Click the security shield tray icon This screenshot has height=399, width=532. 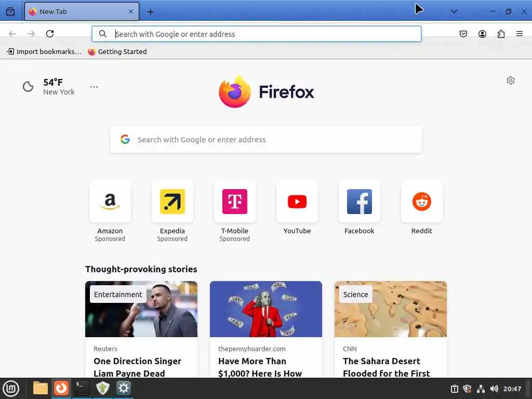point(467,389)
